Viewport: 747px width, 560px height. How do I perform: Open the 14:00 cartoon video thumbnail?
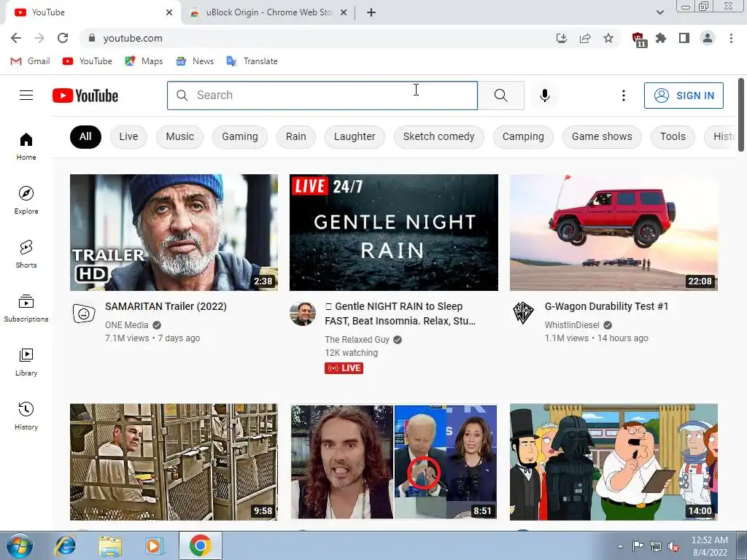pos(614,462)
